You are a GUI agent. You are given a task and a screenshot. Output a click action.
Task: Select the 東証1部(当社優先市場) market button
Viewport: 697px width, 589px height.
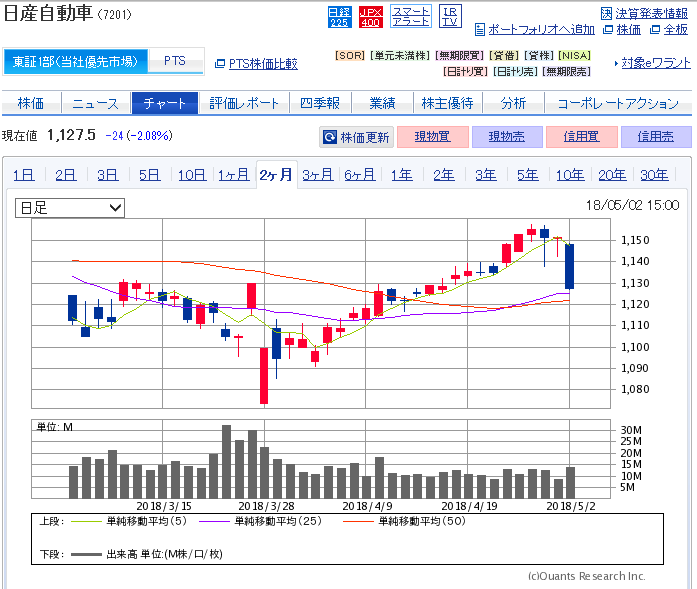76,61
